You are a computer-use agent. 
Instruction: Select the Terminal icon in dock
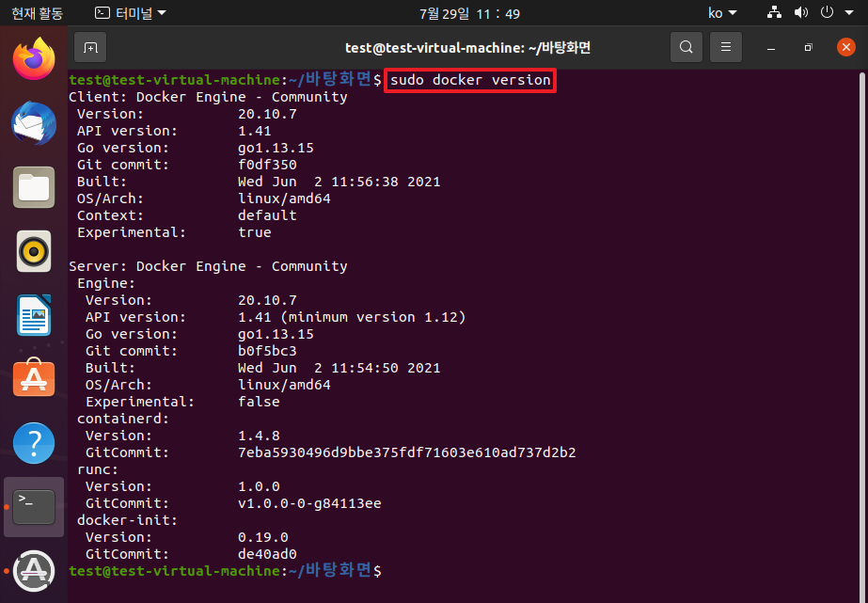coord(34,507)
